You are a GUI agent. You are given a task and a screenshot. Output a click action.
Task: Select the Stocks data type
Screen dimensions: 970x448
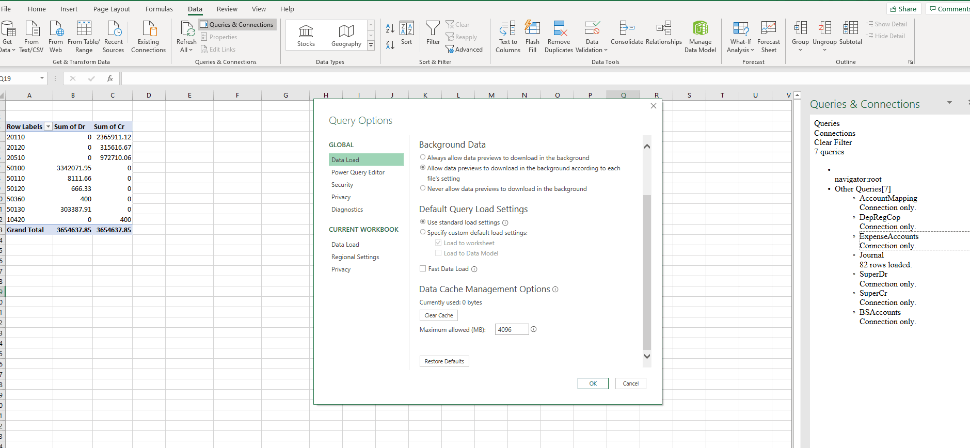coord(306,35)
